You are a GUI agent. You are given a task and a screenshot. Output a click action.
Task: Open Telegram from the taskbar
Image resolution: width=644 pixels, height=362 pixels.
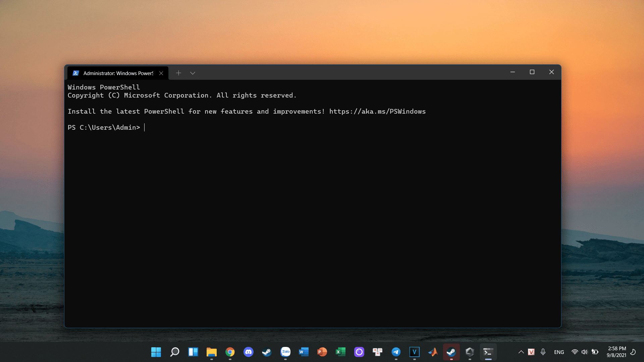[x=396, y=352]
